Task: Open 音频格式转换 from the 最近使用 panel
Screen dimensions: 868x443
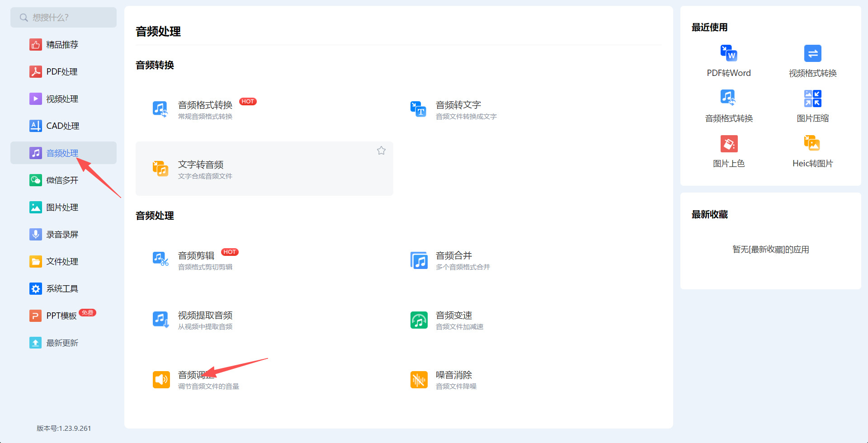Action: (729, 106)
